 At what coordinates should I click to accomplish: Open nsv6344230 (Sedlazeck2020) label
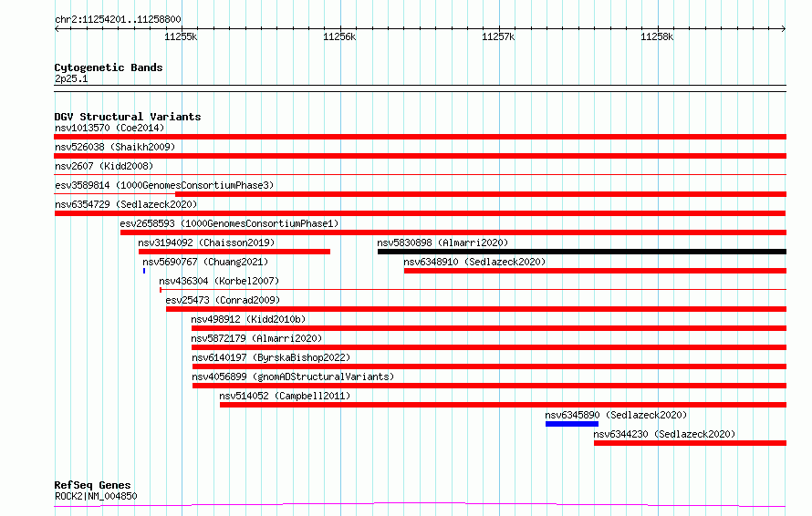664,434
